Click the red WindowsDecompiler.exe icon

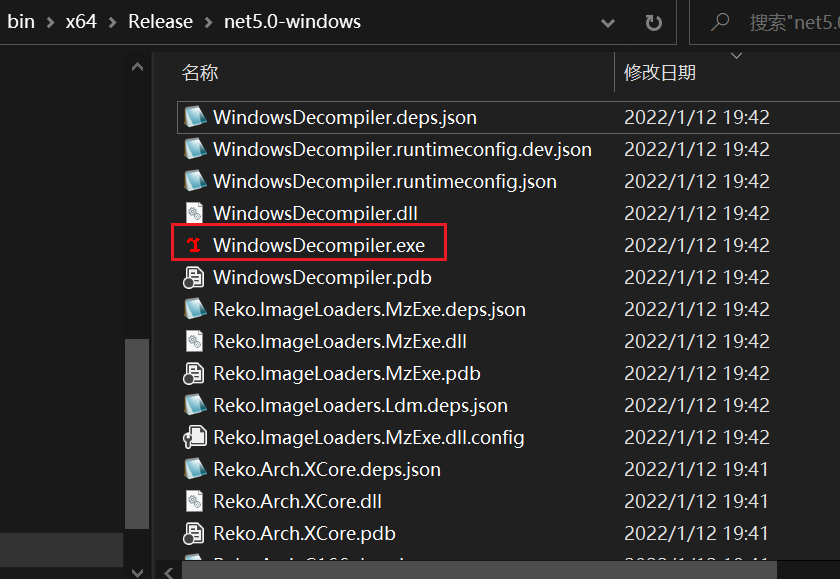pos(194,245)
